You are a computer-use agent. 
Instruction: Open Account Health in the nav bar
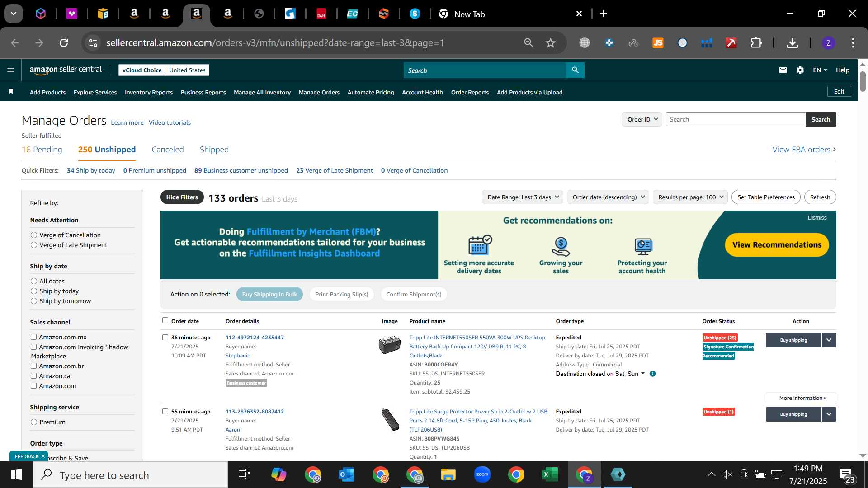(x=422, y=92)
